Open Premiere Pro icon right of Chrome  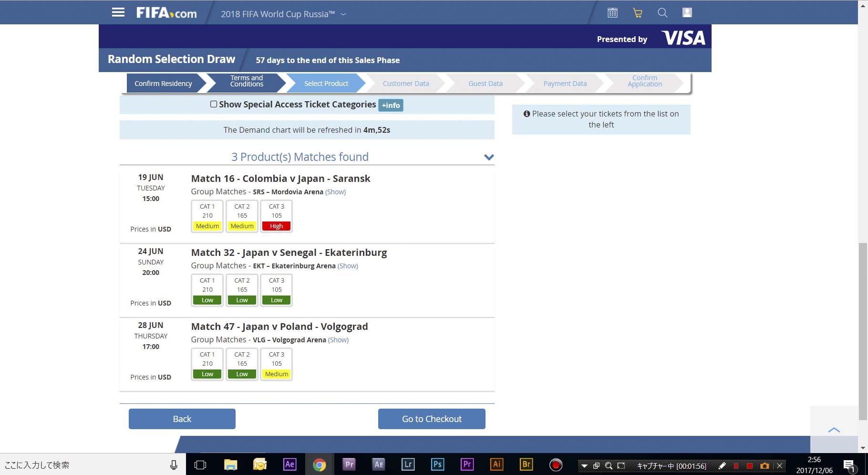click(349, 464)
